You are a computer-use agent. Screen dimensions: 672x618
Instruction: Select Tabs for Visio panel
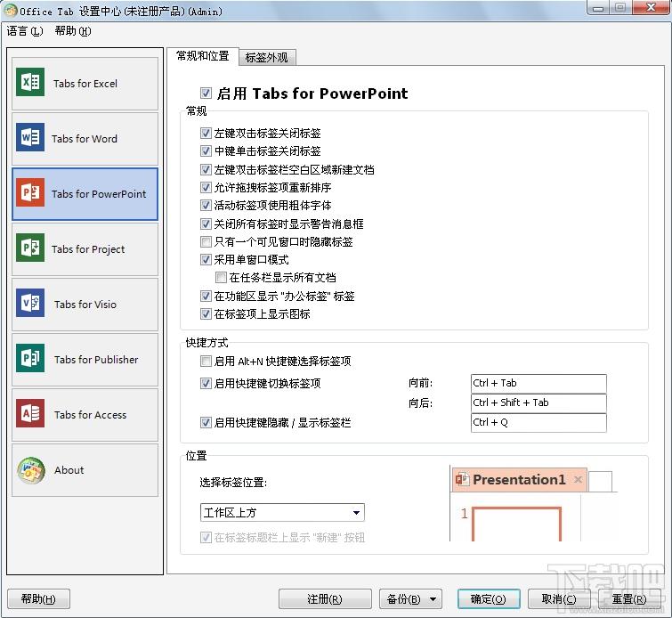tap(85, 305)
